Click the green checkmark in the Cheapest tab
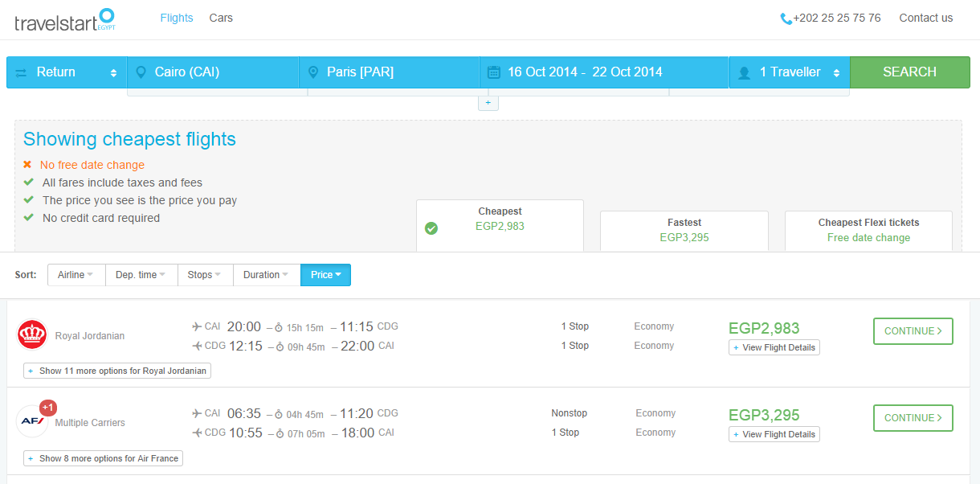Screen dimensions: 980x484 (x=431, y=228)
